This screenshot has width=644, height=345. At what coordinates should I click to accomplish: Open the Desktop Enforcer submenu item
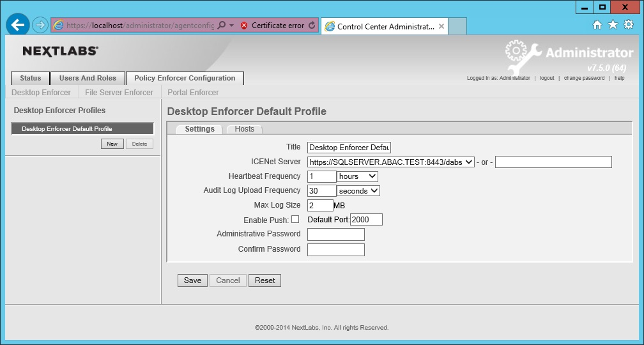(41, 93)
